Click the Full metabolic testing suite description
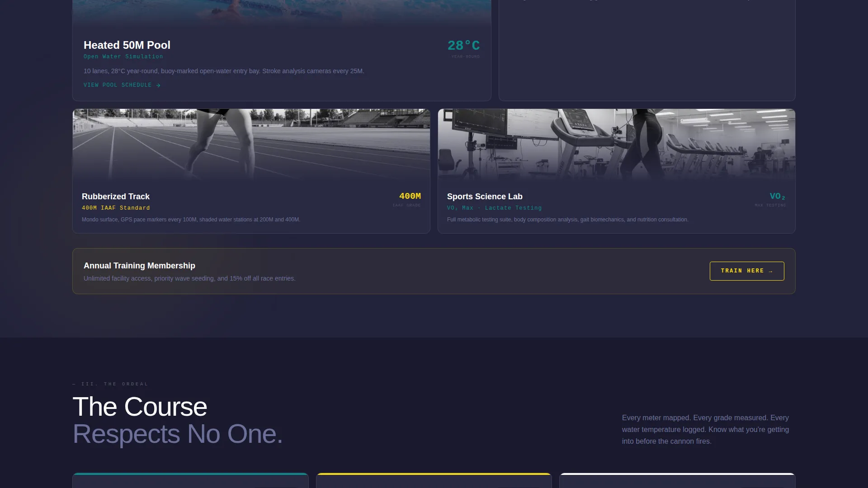 point(568,220)
